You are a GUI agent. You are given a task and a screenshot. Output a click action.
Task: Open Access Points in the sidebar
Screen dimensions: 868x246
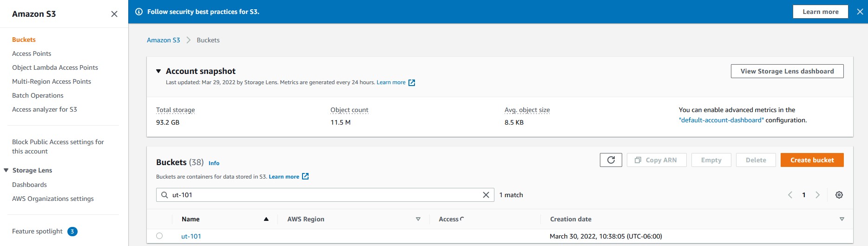tap(32, 53)
